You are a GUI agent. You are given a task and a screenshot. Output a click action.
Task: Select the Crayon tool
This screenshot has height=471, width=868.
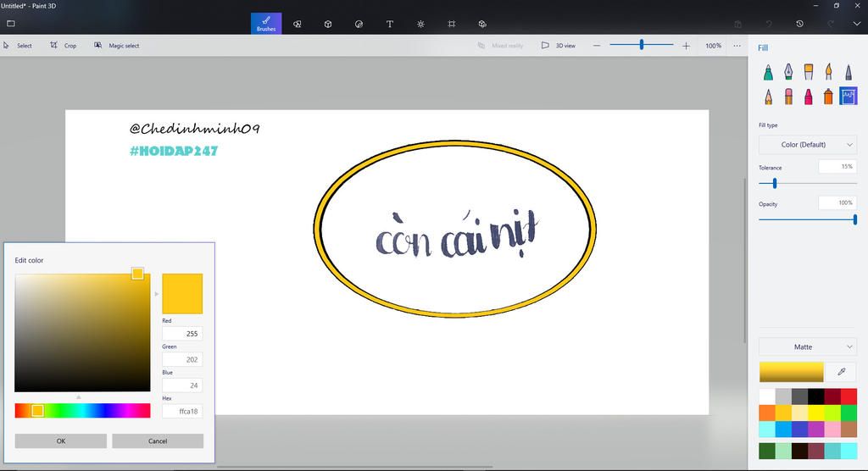pyautogui.click(x=808, y=97)
